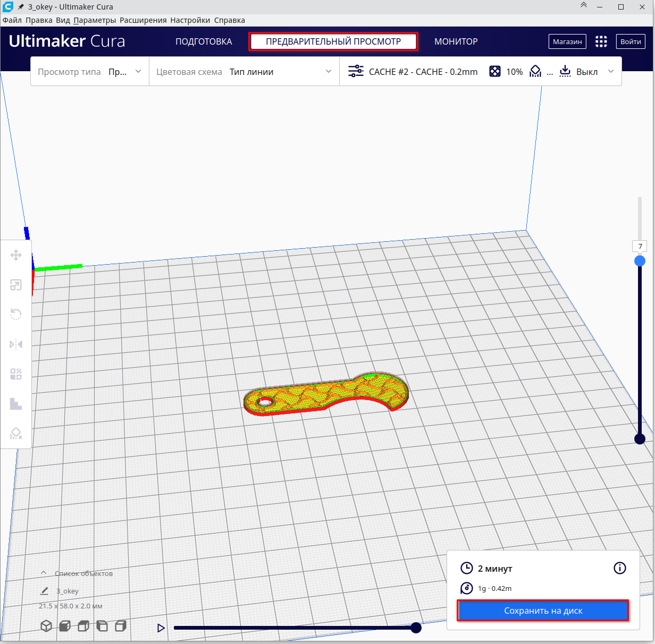Select the Scale tool icon
Viewport: 655px width, 644px height.
point(16,285)
